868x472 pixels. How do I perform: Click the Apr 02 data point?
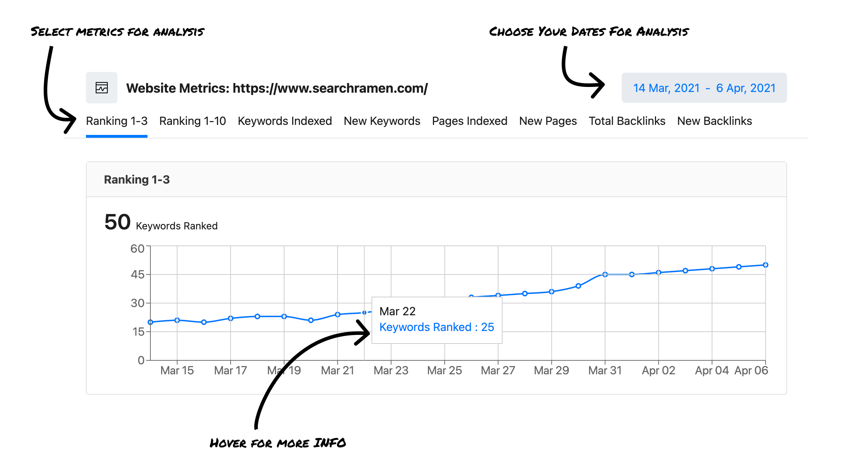(x=658, y=273)
